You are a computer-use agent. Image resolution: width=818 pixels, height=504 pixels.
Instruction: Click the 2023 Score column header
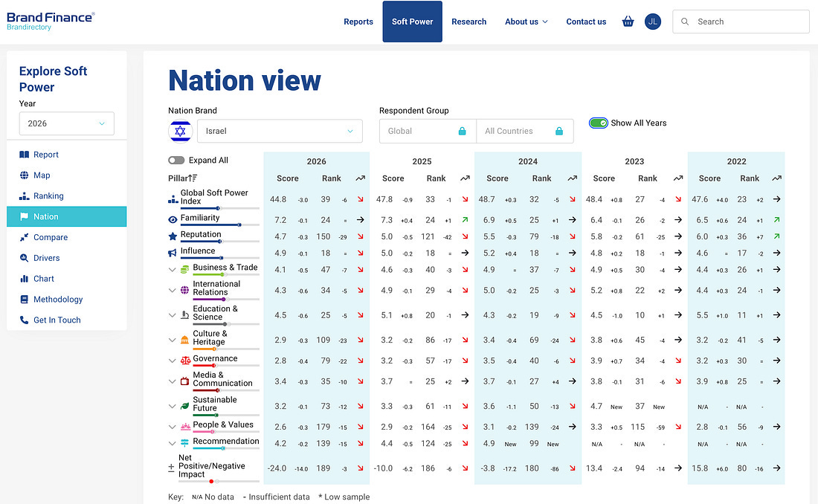(604, 178)
